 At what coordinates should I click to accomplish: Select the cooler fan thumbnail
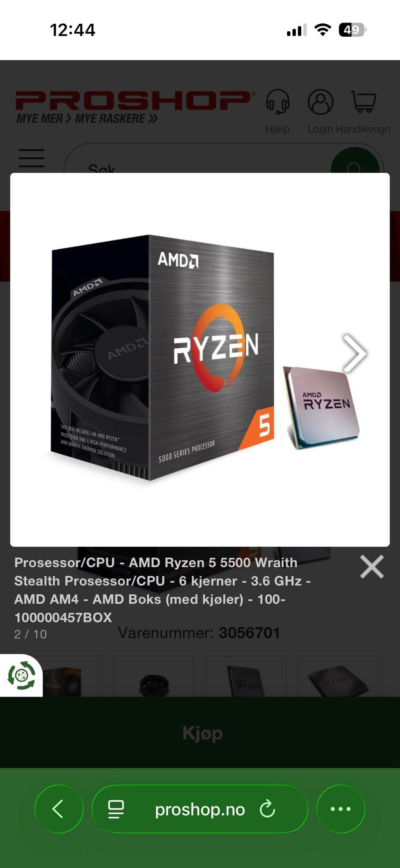coord(153,677)
